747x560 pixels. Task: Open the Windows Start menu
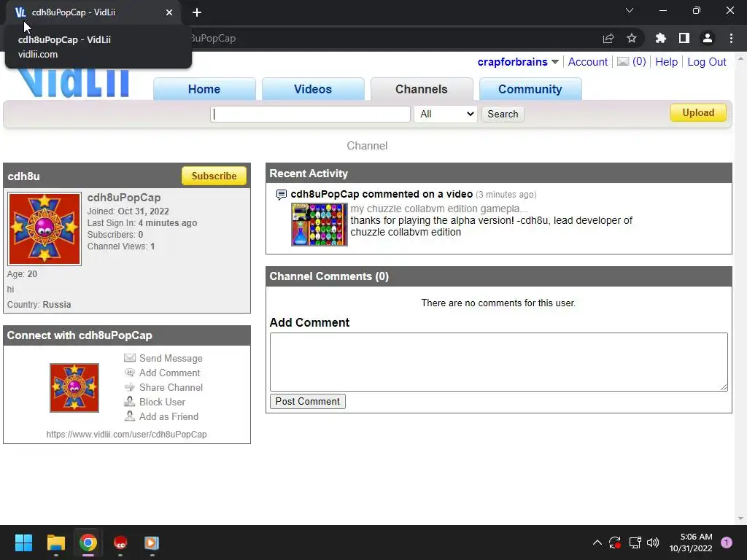point(23,542)
